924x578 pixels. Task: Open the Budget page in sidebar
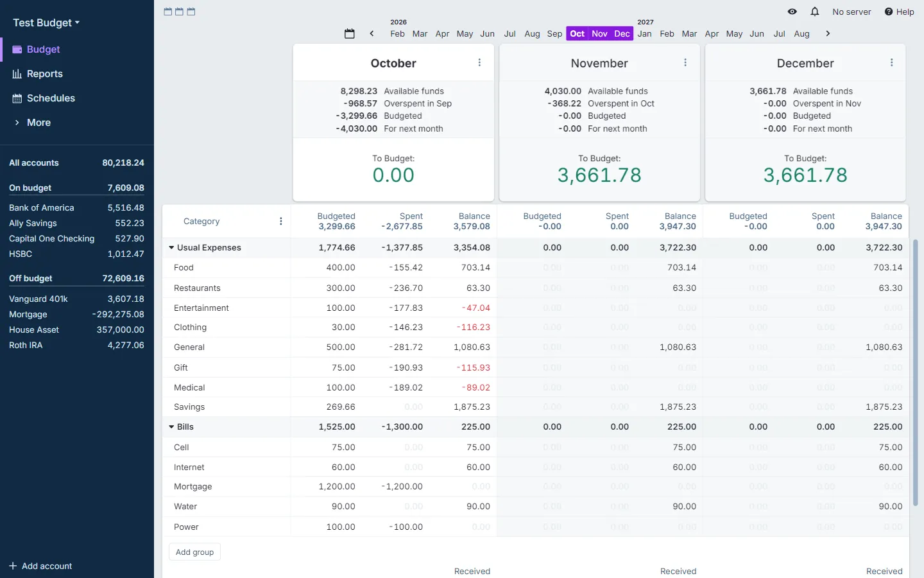tap(77, 49)
